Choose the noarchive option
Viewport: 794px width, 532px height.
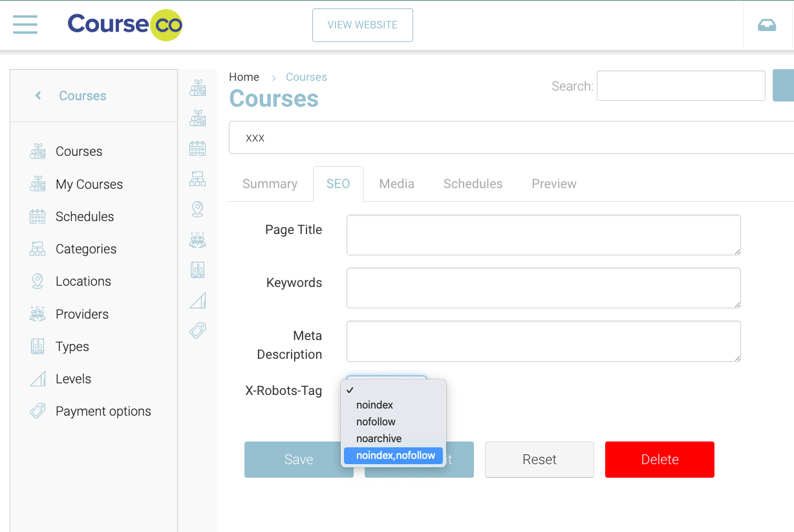tap(379, 438)
